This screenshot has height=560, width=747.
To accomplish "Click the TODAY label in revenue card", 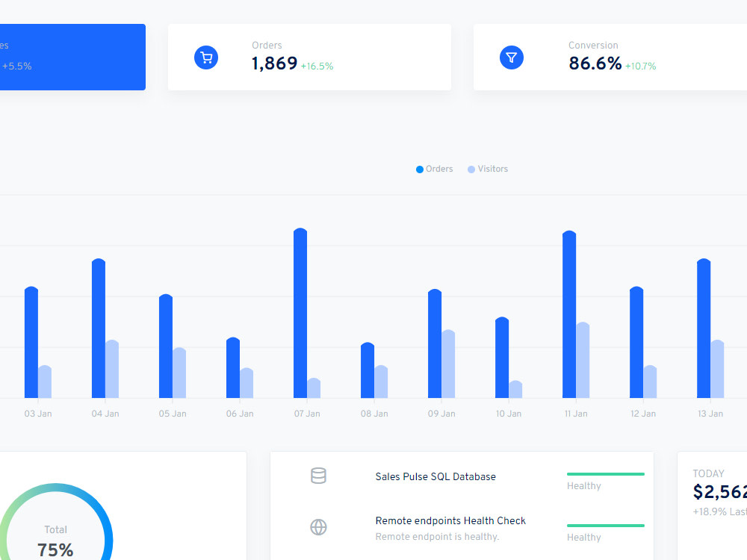I will click(x=708, y=474).
